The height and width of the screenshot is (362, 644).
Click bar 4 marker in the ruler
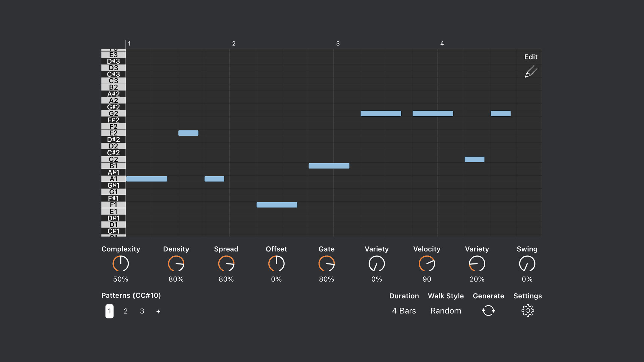[x=442, y=44]
